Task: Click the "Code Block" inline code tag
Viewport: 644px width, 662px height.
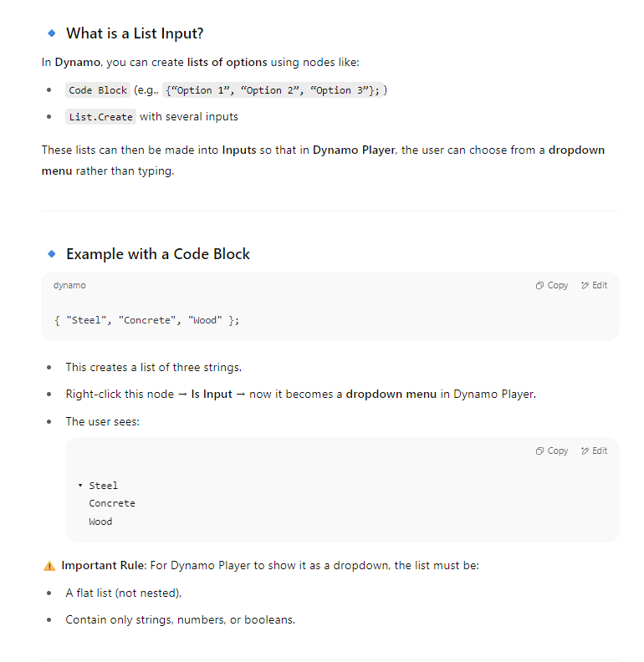Action: pyautogui.click(x=98, y=90)
